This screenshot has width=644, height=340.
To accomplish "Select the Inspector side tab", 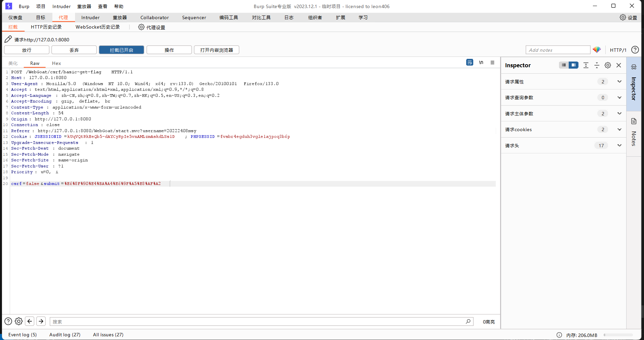I will 634,84.
